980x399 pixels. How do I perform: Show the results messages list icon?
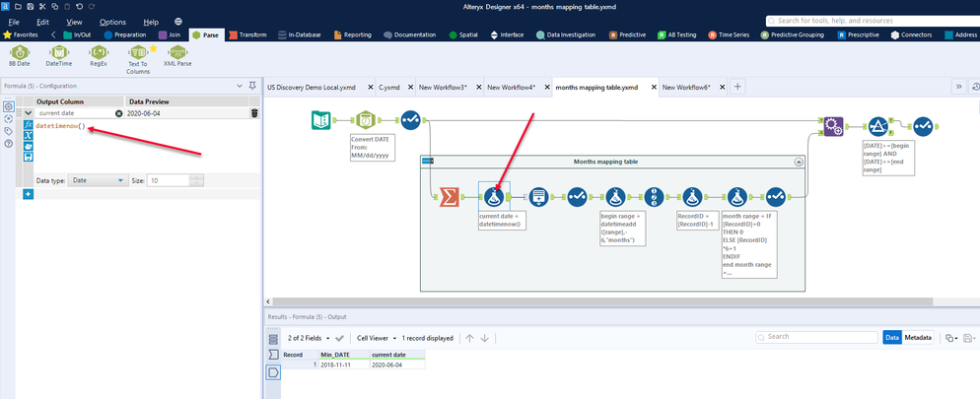click(x=273, y=339)
